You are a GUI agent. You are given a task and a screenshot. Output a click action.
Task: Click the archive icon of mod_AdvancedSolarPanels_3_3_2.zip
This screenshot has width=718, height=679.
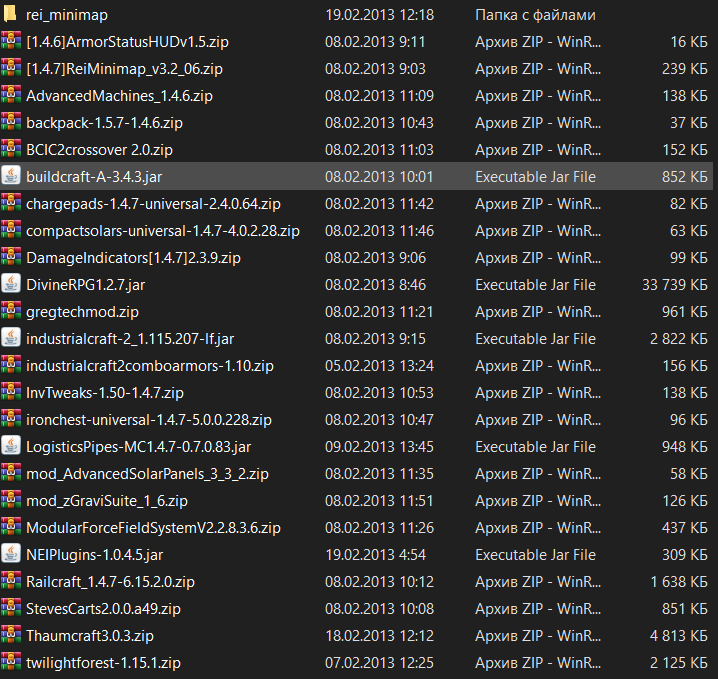(x=11, y=473)
